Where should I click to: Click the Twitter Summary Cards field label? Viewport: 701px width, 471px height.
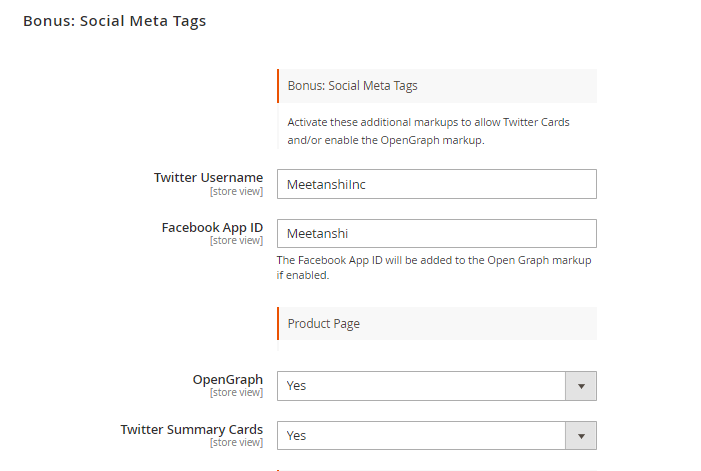click(x=192, y=429)
